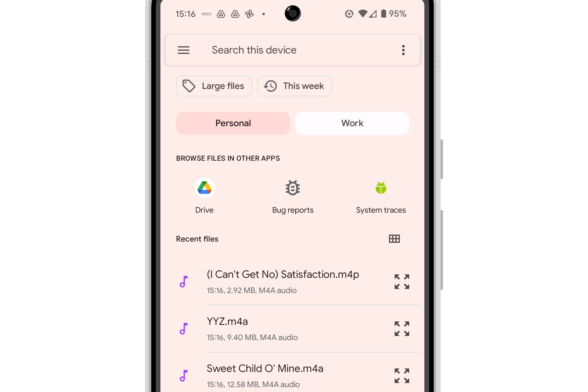Filter files modified This week

click(x=294, y=86)
